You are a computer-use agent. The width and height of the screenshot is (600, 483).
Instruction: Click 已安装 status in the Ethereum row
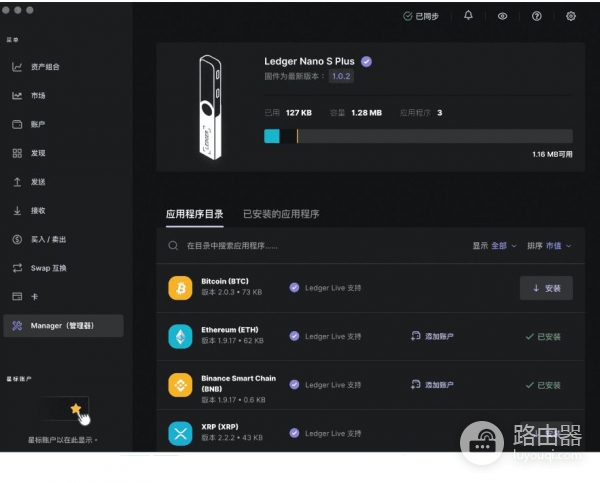click(543, 337)
